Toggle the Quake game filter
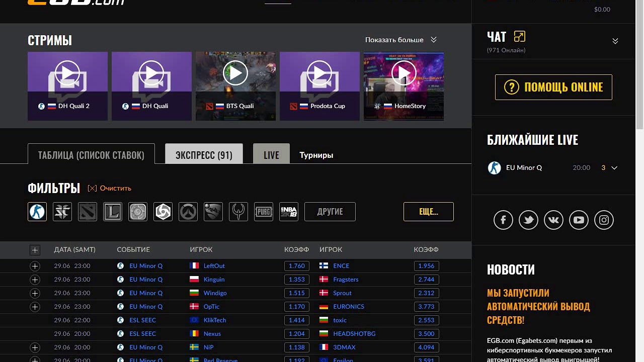Viewport: 644px width, 362px height. [x=238, y=212]
